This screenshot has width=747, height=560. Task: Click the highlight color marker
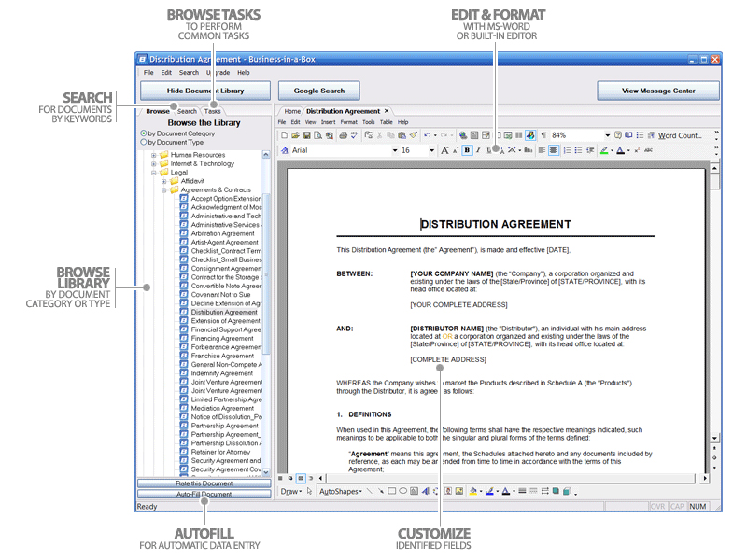604,150
